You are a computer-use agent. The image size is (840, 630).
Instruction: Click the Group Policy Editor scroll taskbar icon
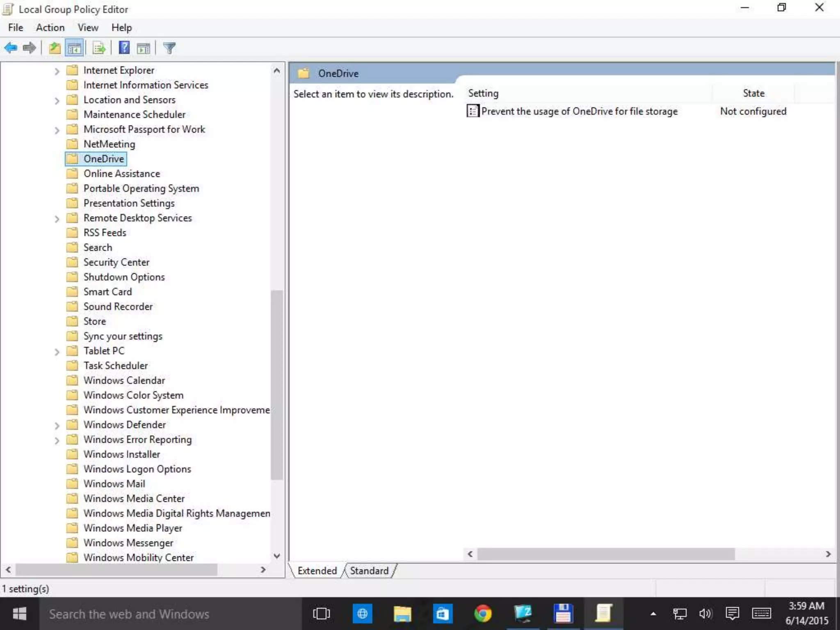pos(603,614)
